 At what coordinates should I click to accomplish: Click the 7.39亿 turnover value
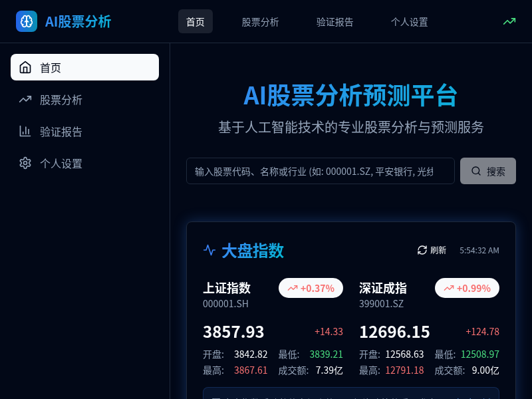tap(329, 370)
